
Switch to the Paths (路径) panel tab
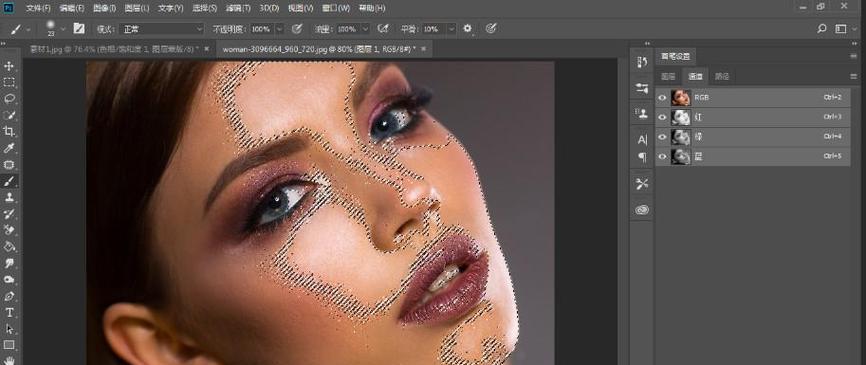click(x=722, y=77)
